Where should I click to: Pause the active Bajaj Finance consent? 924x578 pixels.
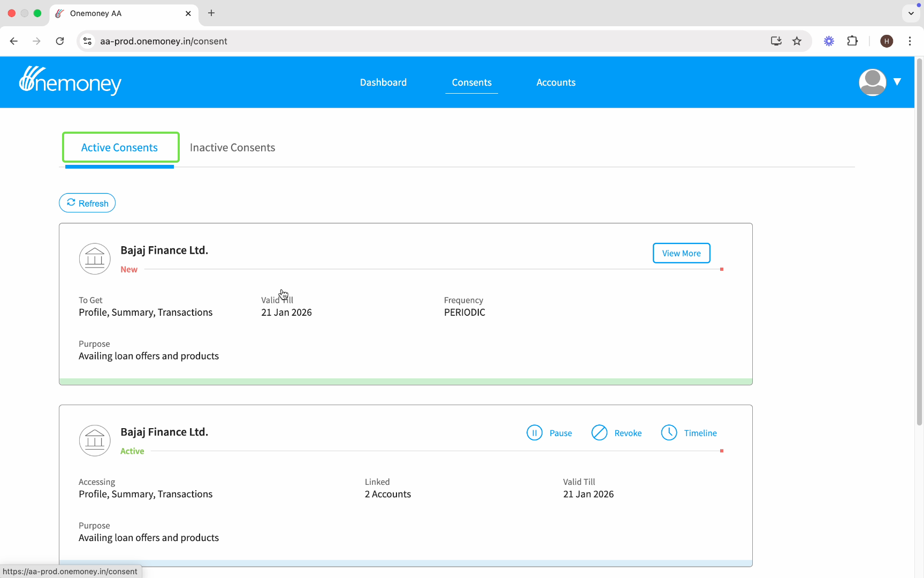(549, 433)
